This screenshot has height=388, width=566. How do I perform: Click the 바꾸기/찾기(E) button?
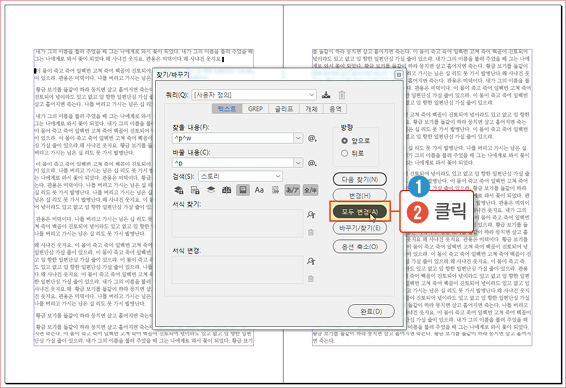(360, 228)
